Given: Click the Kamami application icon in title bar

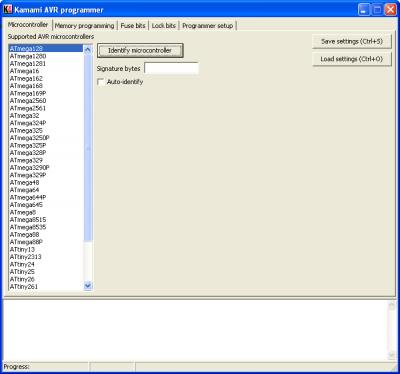Looking at the screenshot, I should pyautogui.click(x=7, y=9).
